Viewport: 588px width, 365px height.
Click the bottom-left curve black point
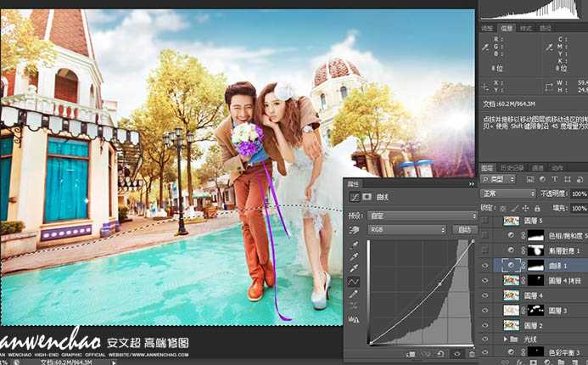371,343
